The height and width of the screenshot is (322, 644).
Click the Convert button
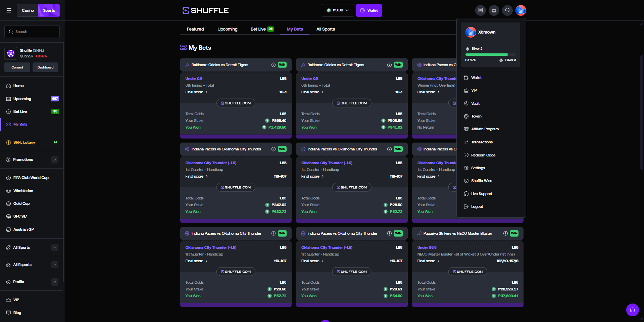(x=17, y=67)
